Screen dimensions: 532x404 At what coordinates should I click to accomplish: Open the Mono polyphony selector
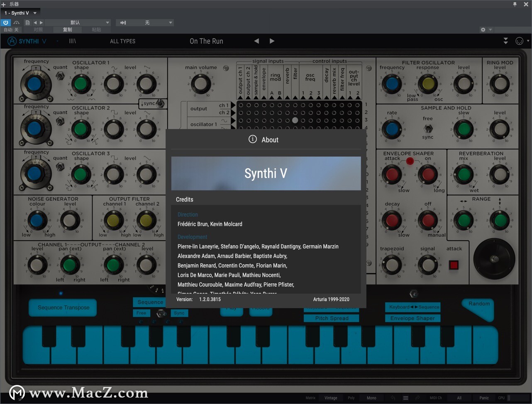[x=371, y=398]
